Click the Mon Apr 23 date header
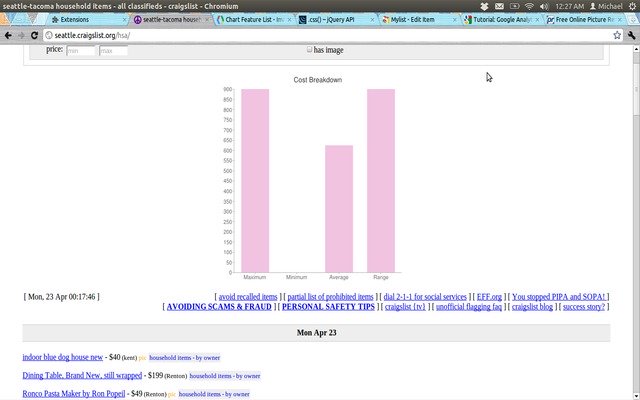The height and width of the screenshot is (400, 640). (316, 333)
